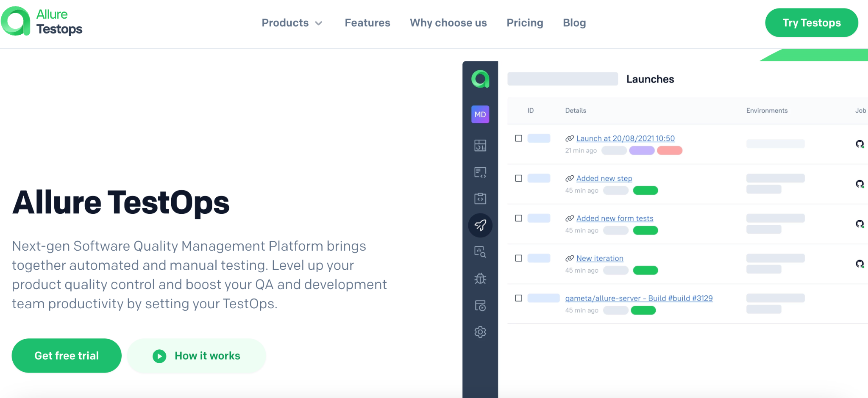Open the test cases sidebar icon
The width and height of the screenshot is (868, 398).
480,172
